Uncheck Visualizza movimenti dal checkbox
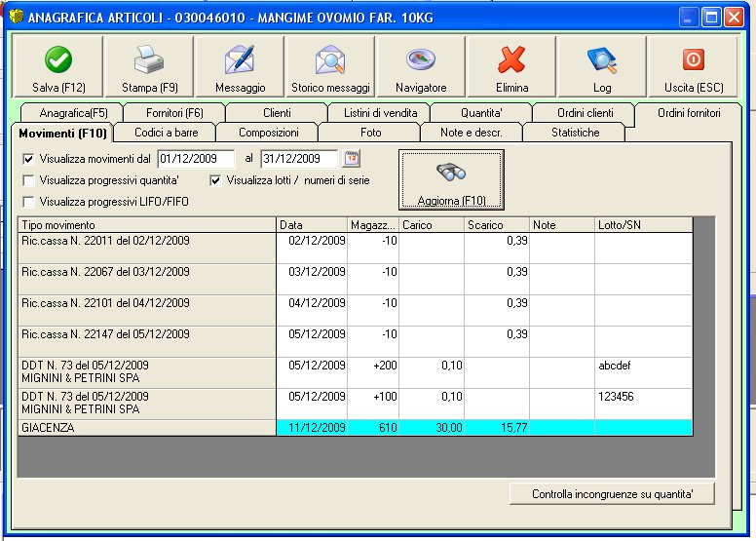The height and width of the screenshot is (541, 756). (28, 159)
